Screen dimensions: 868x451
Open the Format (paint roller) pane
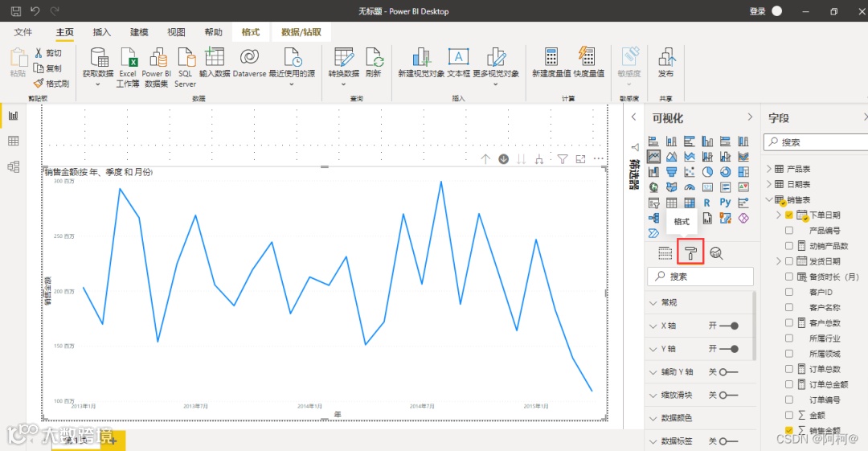point(690,254)
